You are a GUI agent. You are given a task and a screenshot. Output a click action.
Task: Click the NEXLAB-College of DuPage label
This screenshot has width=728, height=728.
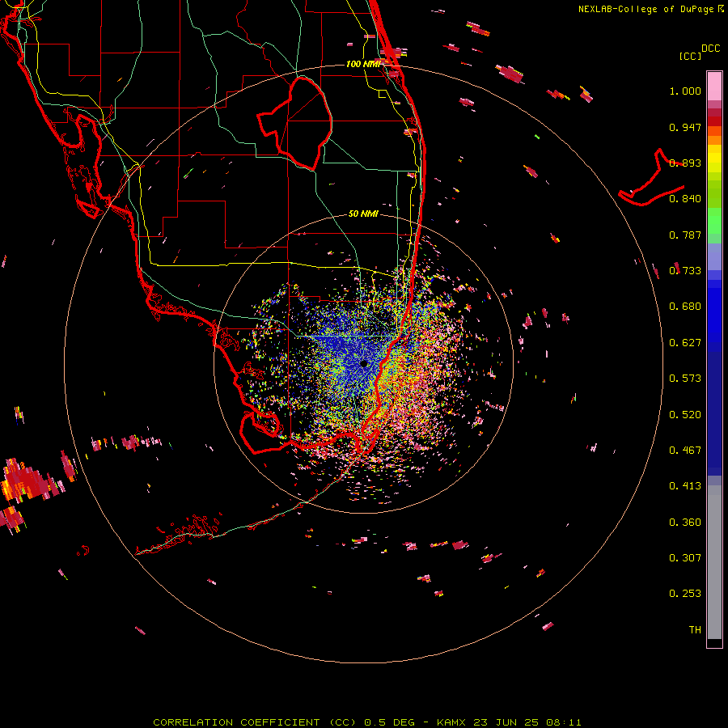tap(650, 9)
